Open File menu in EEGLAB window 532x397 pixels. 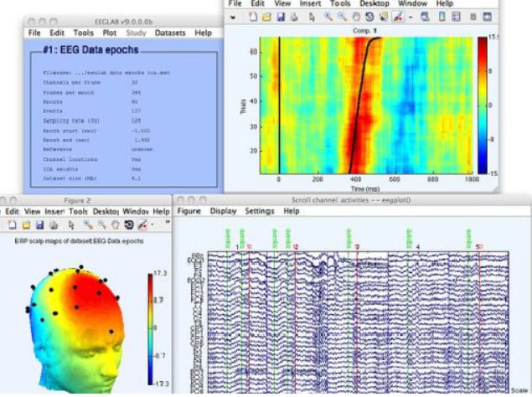tap(34, 33)
